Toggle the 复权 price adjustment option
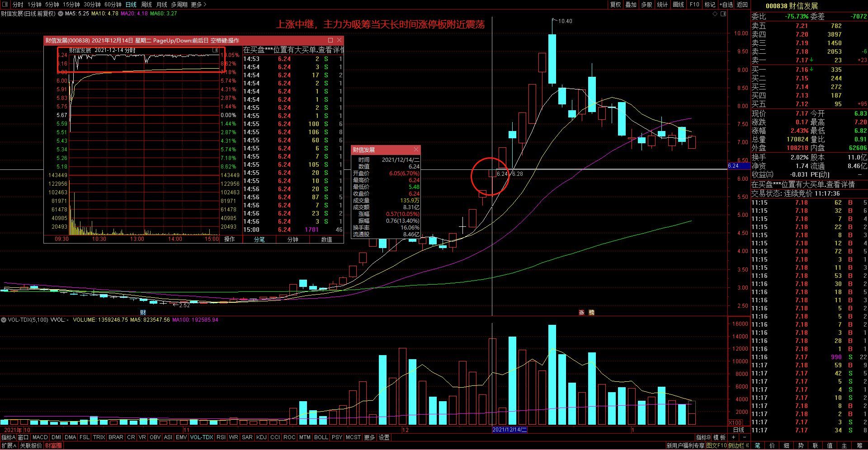Screen dimensions: 868x450 pos(615,5)
